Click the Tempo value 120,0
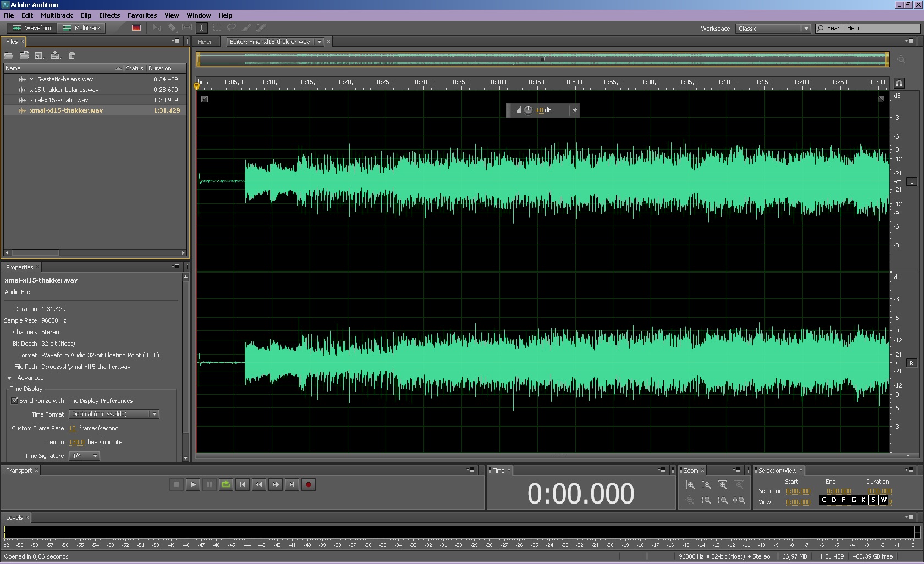 (x=76, y=443)
